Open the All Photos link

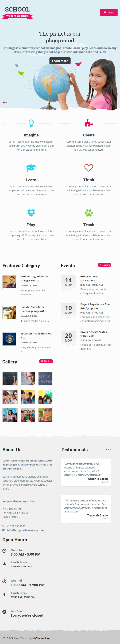(x=46, y=361)
